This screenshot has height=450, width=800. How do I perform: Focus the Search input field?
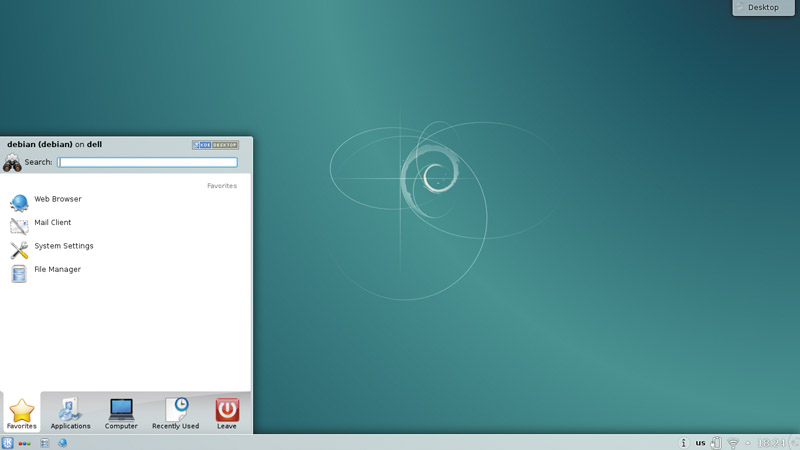click(x=147, y=162)
